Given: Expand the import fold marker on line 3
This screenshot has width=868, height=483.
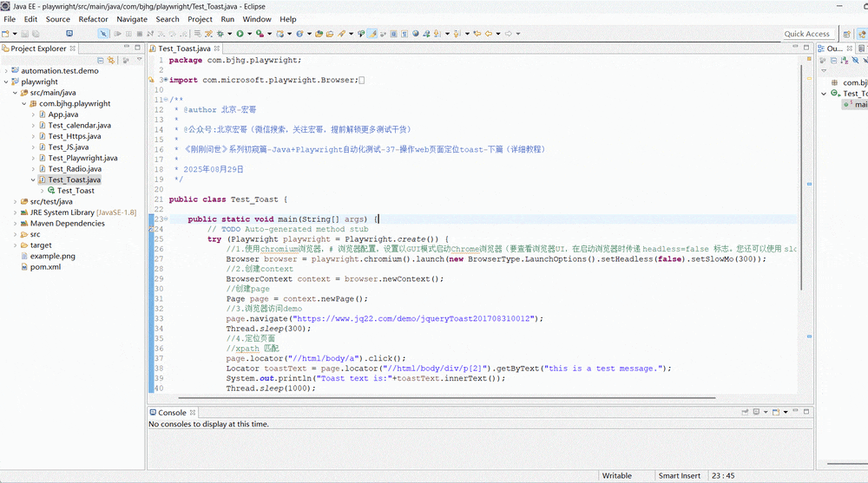Looking at the screenshot, I should click(166, 80).
